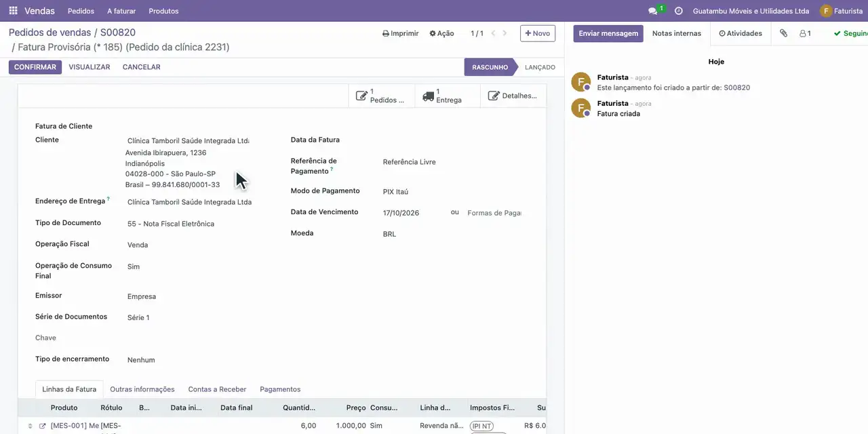Open the activities clock icon in top bar
Screen dimensions: 868x434
(678, 11)
